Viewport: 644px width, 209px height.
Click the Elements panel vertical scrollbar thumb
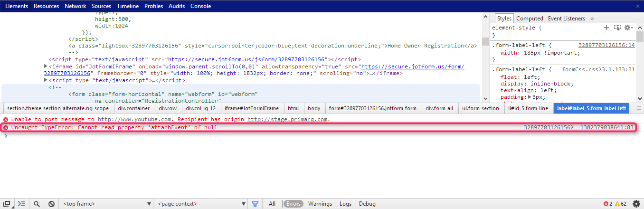coord(485,41)
